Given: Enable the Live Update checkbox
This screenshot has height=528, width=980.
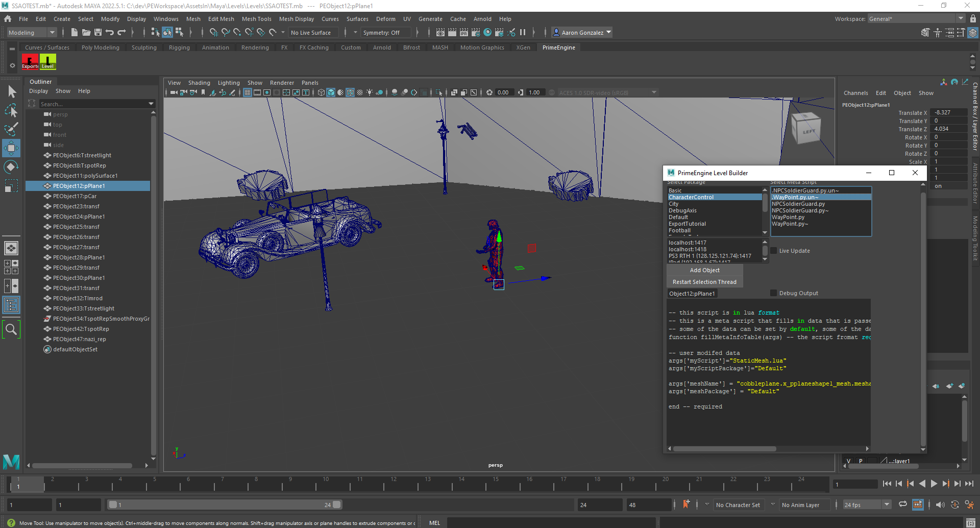Looking at the screenshot, I should pos(774,251).
